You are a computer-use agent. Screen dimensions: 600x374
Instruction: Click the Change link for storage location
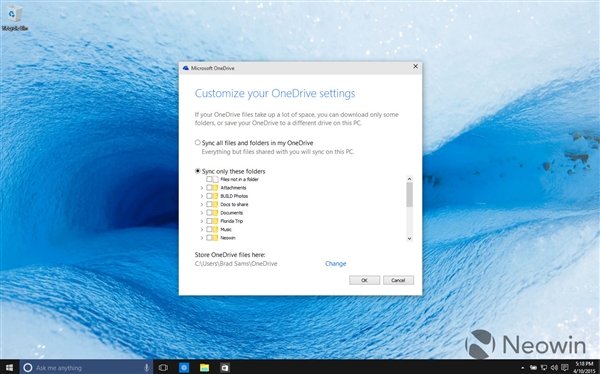click(x=336, y=263)
